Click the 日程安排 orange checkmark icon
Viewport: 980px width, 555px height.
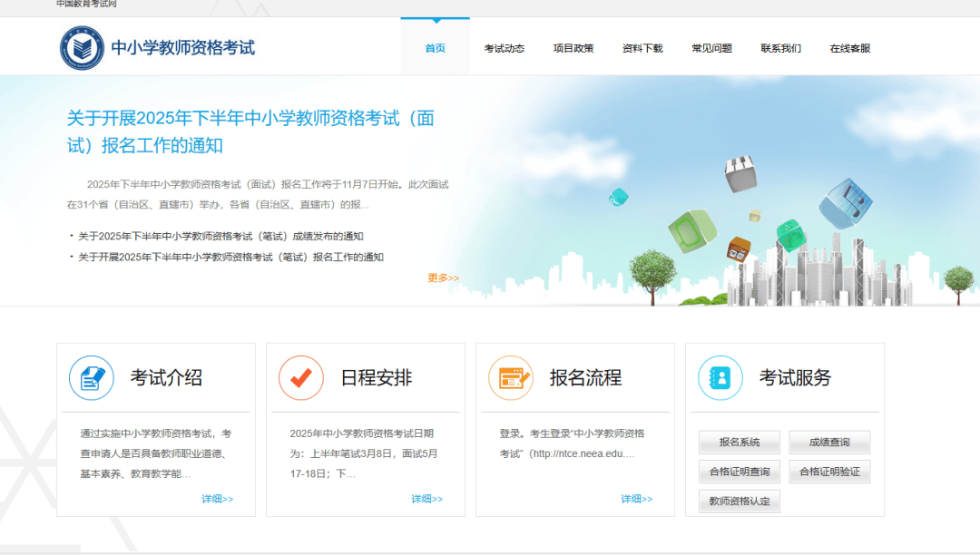[301, 378]
